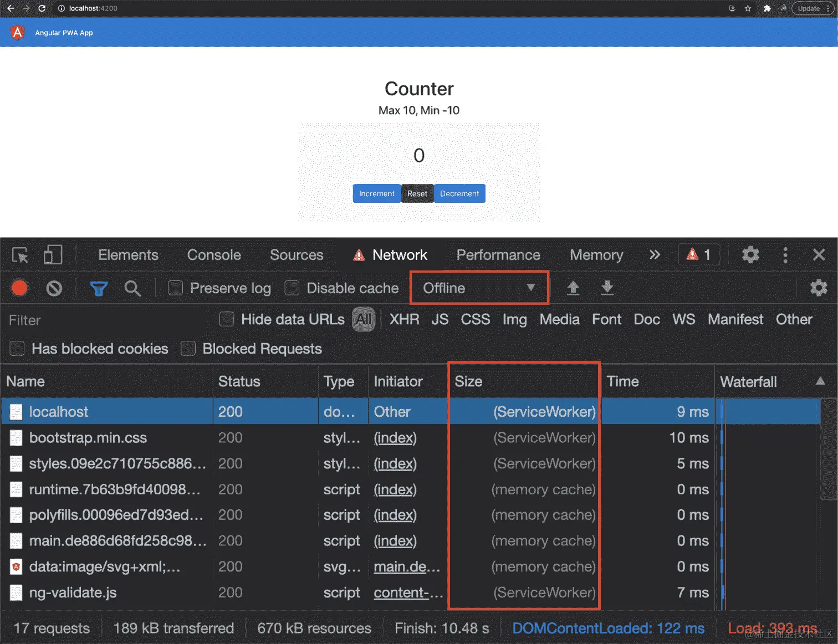
Task: Open the Offline throttling dropdown
Action: (x=478, y=288)
